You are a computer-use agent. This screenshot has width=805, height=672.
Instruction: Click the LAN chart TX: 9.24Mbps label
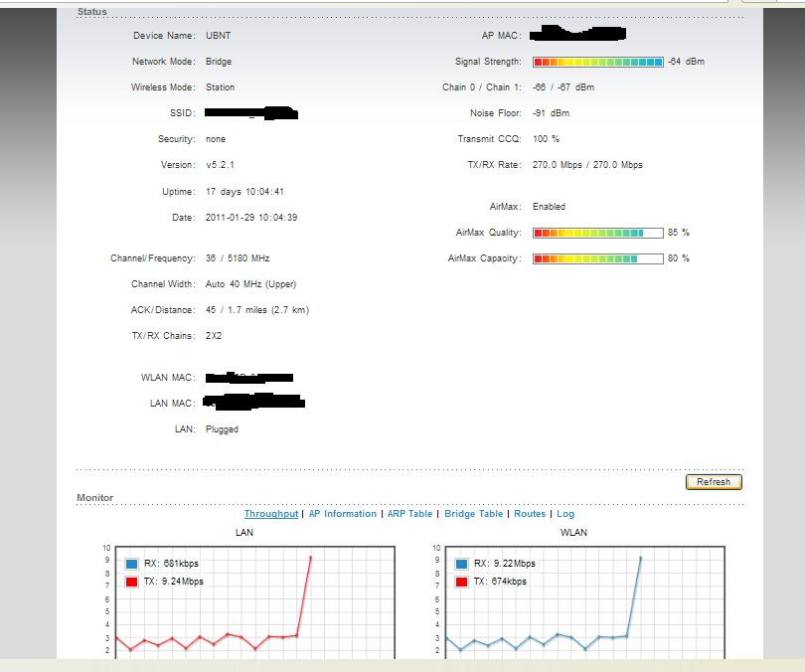pos(174,582)
